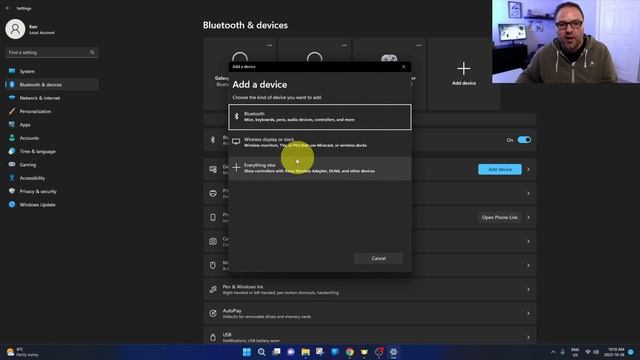Choose the Everything else device option

click(x=320, y=168)
